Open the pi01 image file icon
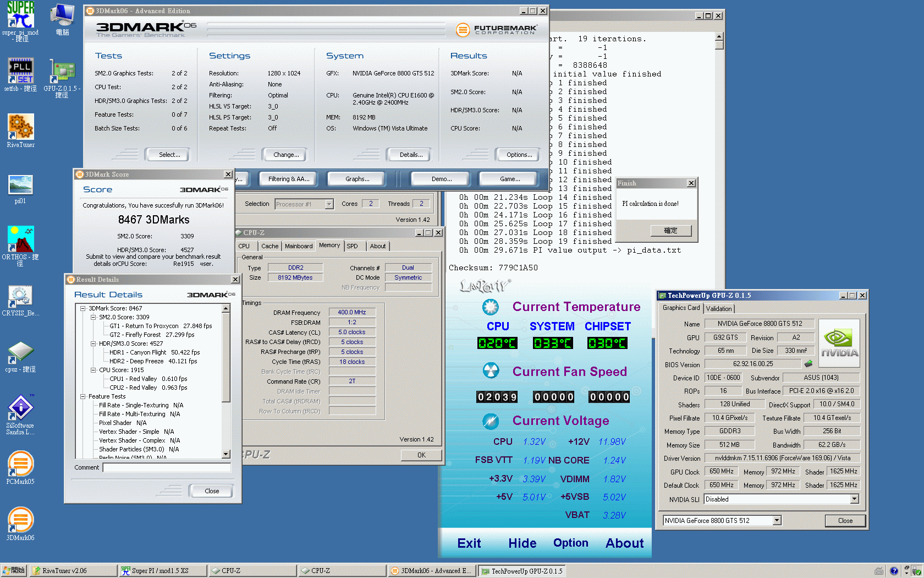The width and height of the screenshot is (924, 578). 20,189
